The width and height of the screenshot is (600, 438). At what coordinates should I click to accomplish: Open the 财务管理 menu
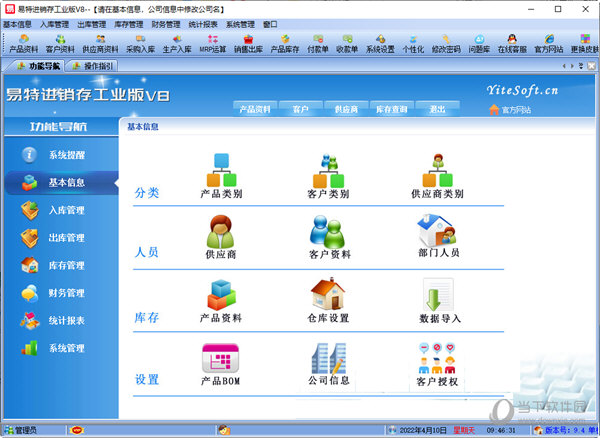point(166,24)
